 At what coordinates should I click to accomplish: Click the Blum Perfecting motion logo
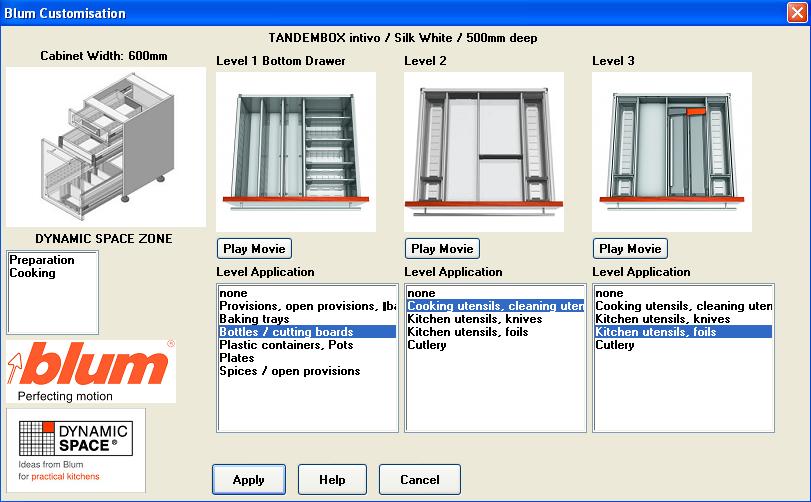point(91,371)
